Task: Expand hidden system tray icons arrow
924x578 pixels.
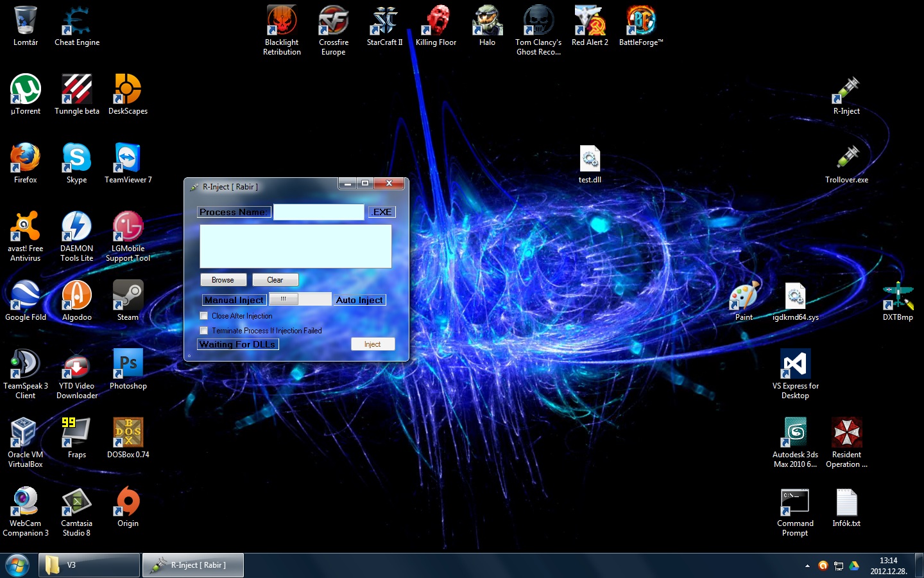Action: (807, 566)
